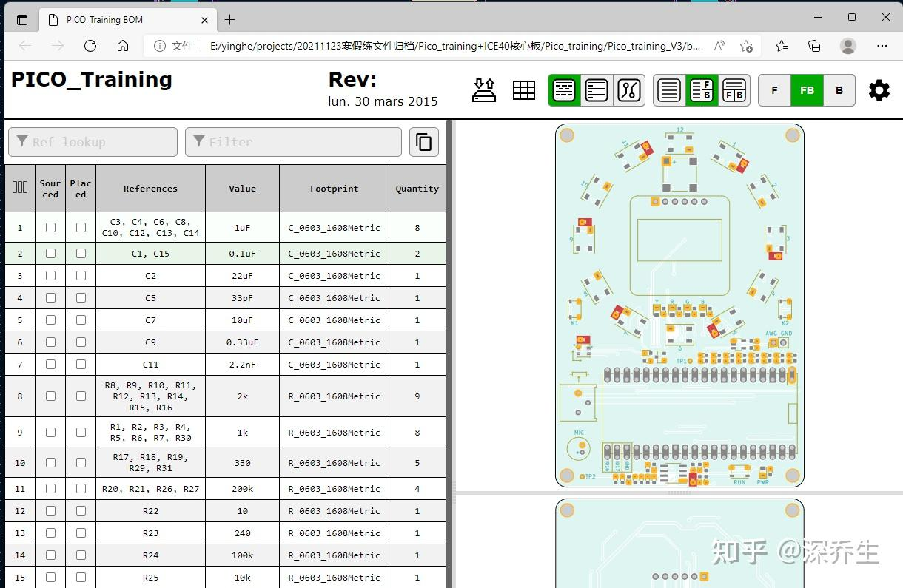Click the Sourced column header

click(x=50, y=188)
